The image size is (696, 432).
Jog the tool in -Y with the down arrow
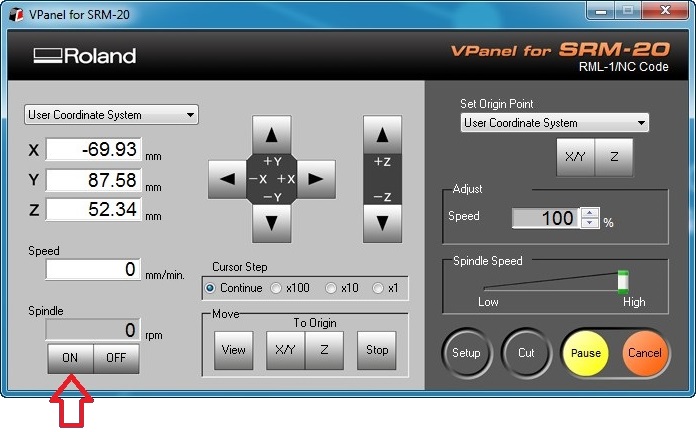[x=272, y=223]
